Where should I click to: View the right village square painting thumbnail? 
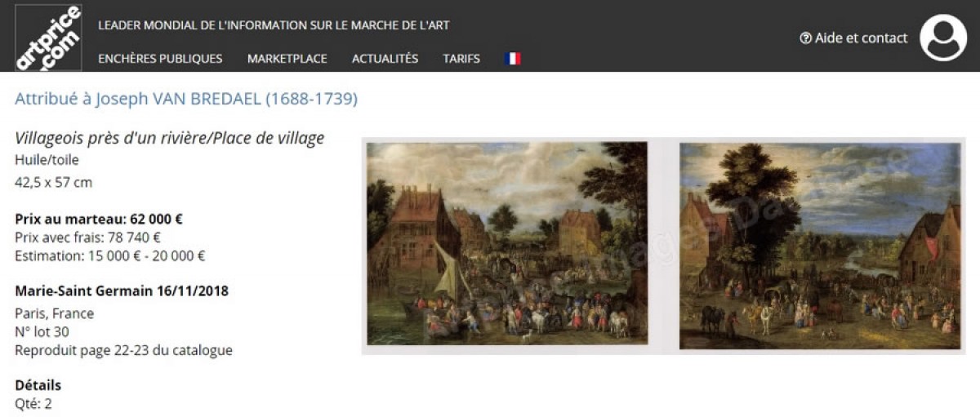pos(820,246)
